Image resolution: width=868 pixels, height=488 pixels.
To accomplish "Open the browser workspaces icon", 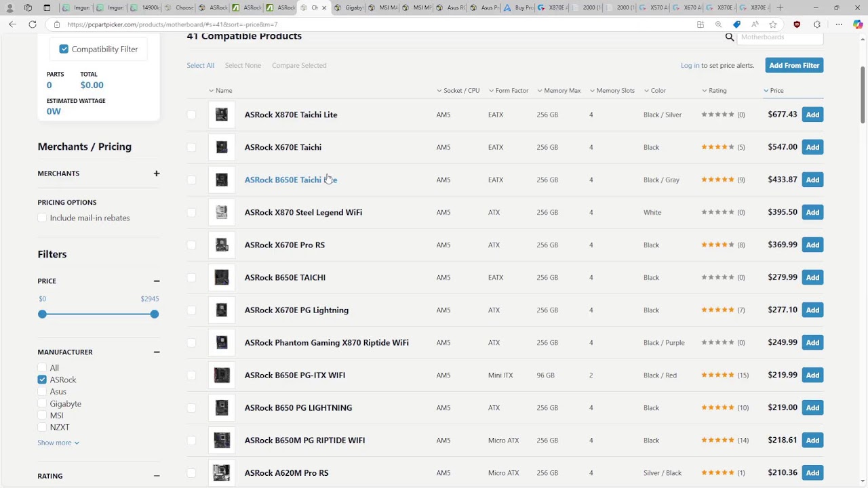I will click(28, 7).
